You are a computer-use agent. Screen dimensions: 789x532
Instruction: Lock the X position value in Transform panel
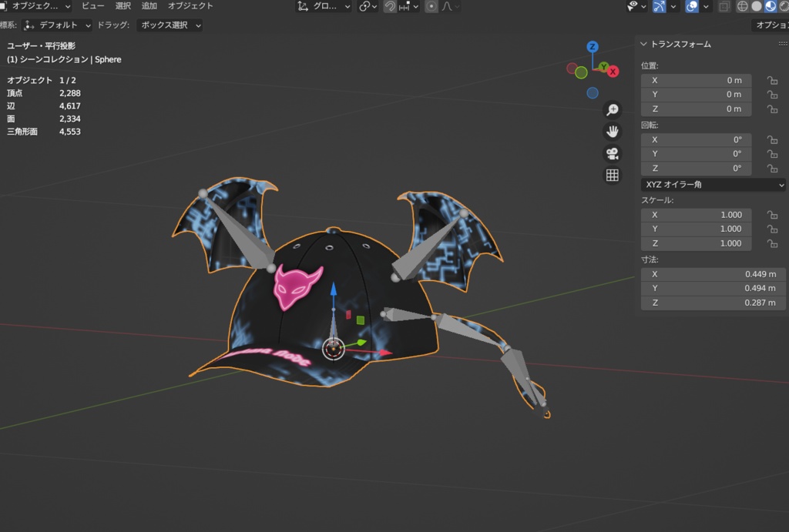click(773, 80)
